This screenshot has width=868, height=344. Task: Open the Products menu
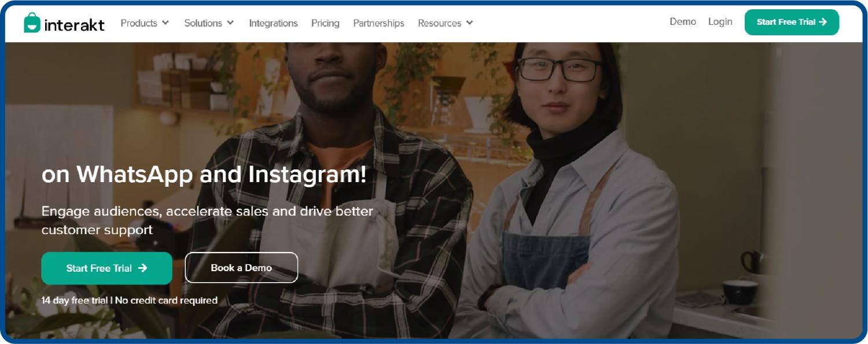point(145,23)
